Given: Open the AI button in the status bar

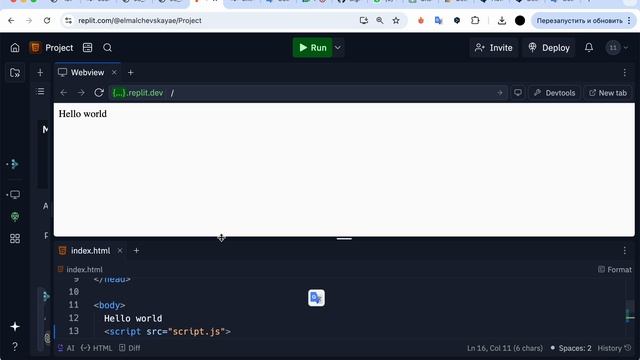Looking at the screenshot, I should (x=66, y=348).
